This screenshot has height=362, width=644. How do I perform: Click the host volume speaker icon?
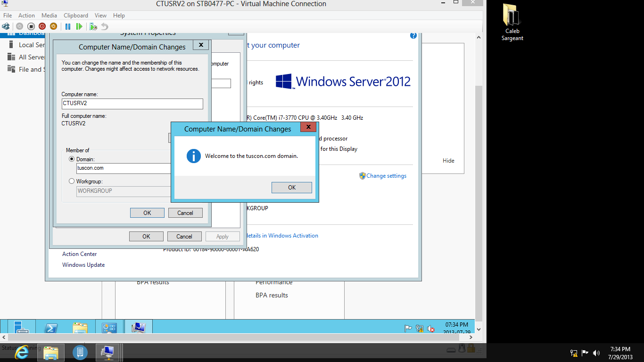(596, 353)
